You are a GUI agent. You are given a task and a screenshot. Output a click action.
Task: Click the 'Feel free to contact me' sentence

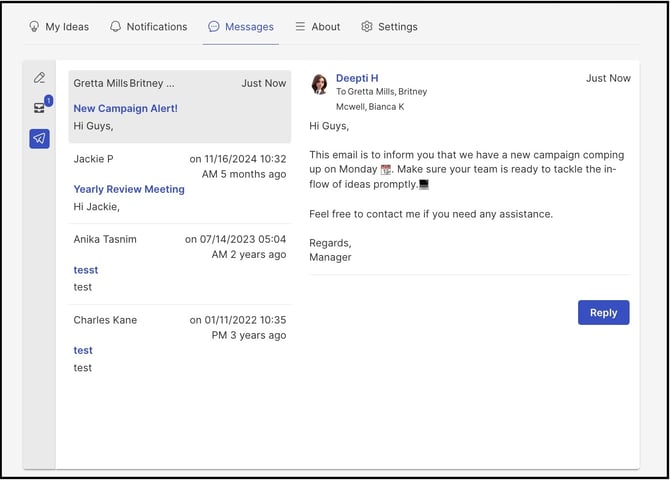(431, 214)
